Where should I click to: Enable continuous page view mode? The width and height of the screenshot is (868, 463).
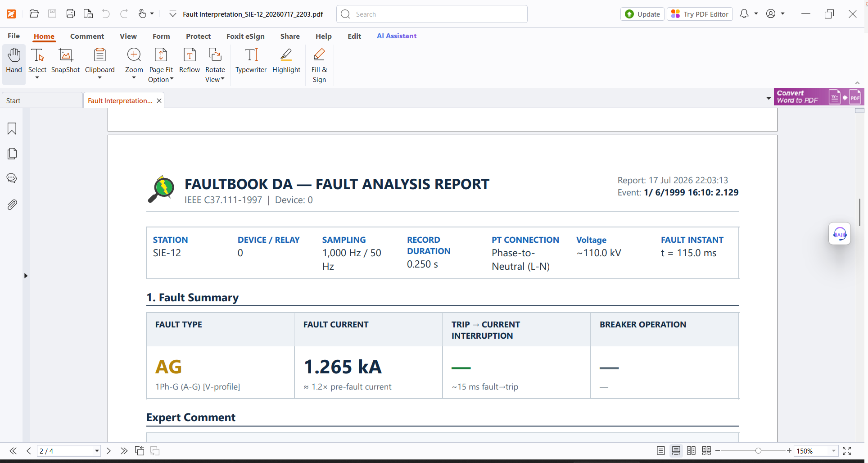(x=676, y=451)
